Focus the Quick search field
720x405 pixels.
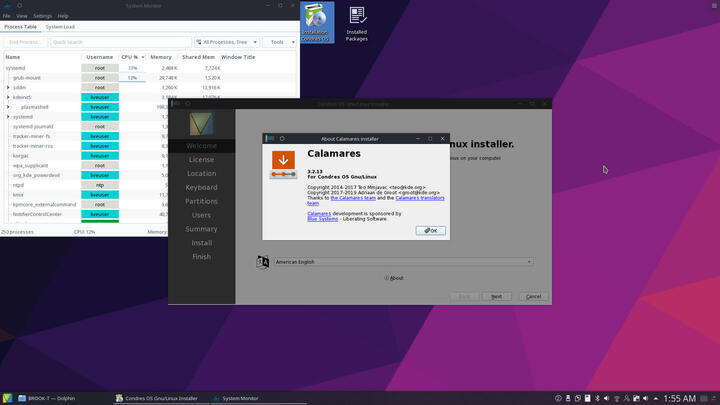point(120,42)
